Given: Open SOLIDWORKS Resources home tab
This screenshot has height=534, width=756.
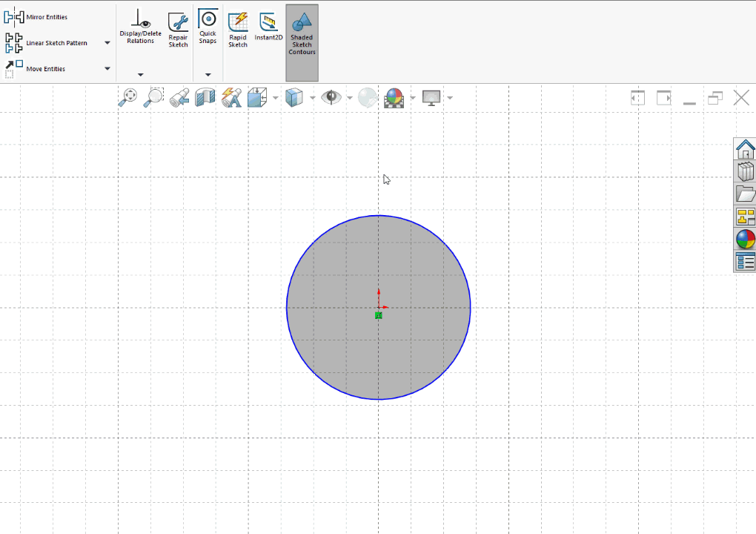Looking at the screenshot, I should pyautogui.click(x=745, y=148).
